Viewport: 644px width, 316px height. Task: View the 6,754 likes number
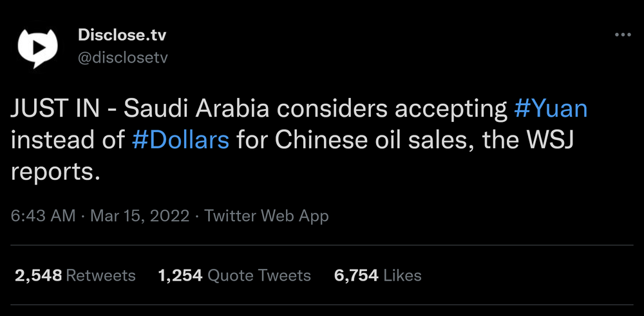356,276
